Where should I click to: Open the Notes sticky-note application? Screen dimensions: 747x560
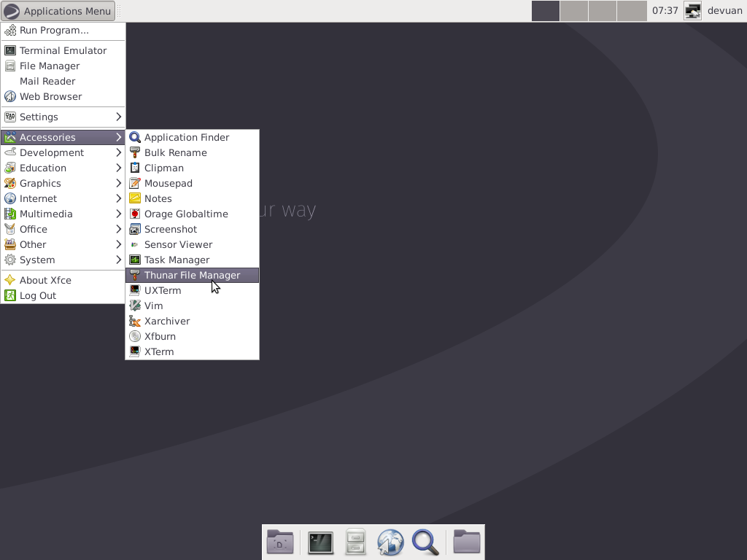[159, 198]
